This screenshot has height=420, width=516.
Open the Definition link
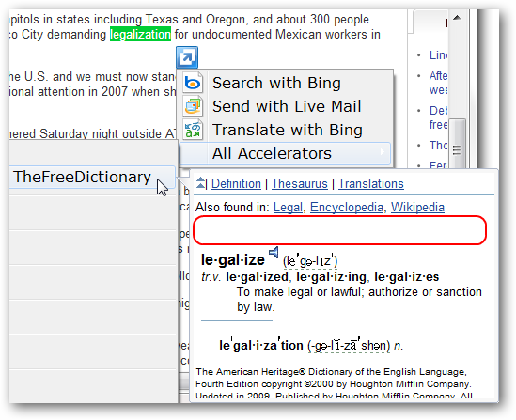(x=236, y=183)
